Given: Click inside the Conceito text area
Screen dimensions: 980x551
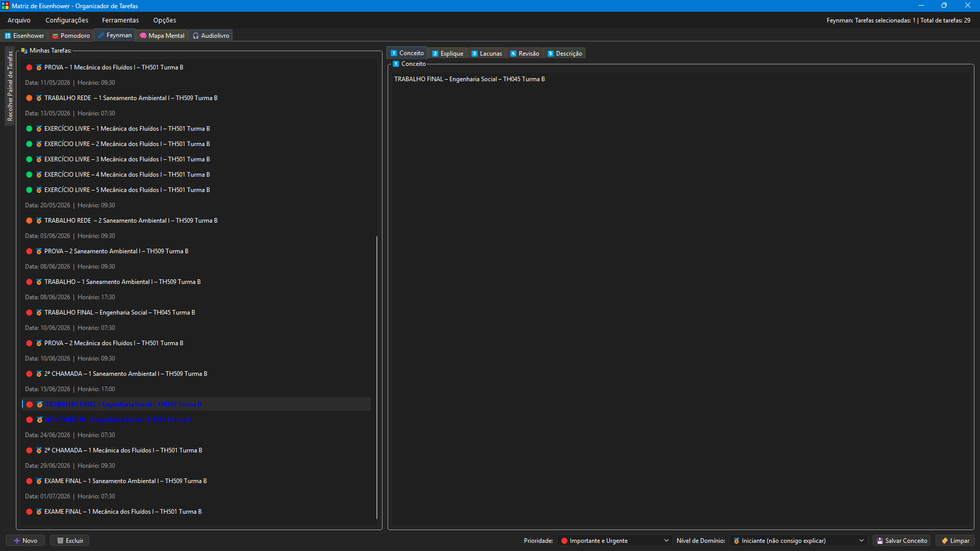Looking at the screenshot, I should [681, 300].
